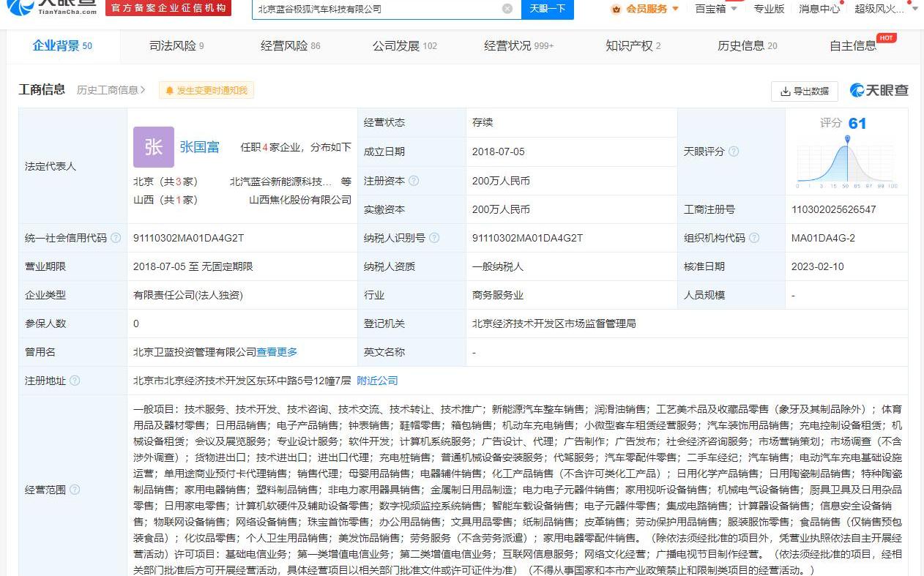
Task: Click help icon next to 组织机构代码
Action: [754, 238]
